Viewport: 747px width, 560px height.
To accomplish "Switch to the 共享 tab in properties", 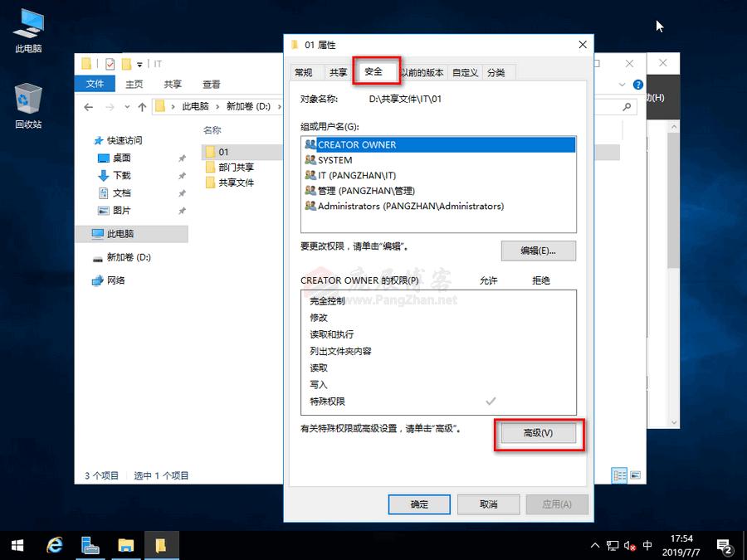I will (x=337, y=71).
